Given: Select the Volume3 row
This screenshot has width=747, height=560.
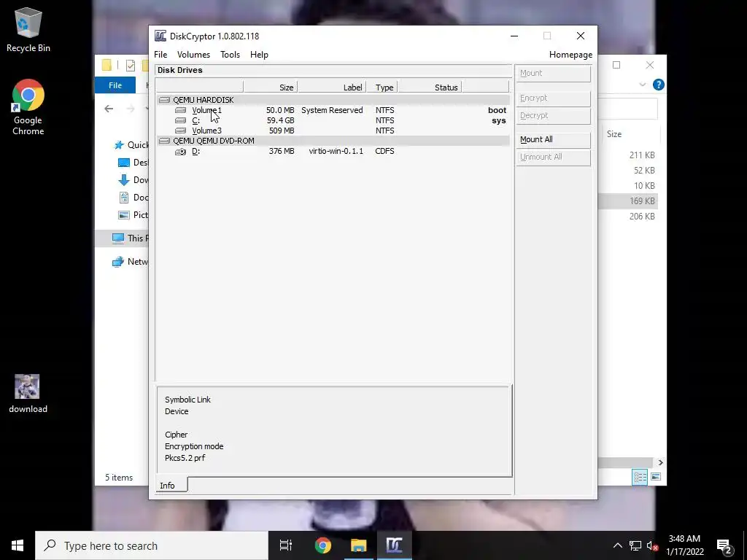Looking at the screenshot, I should pos(333,131).
